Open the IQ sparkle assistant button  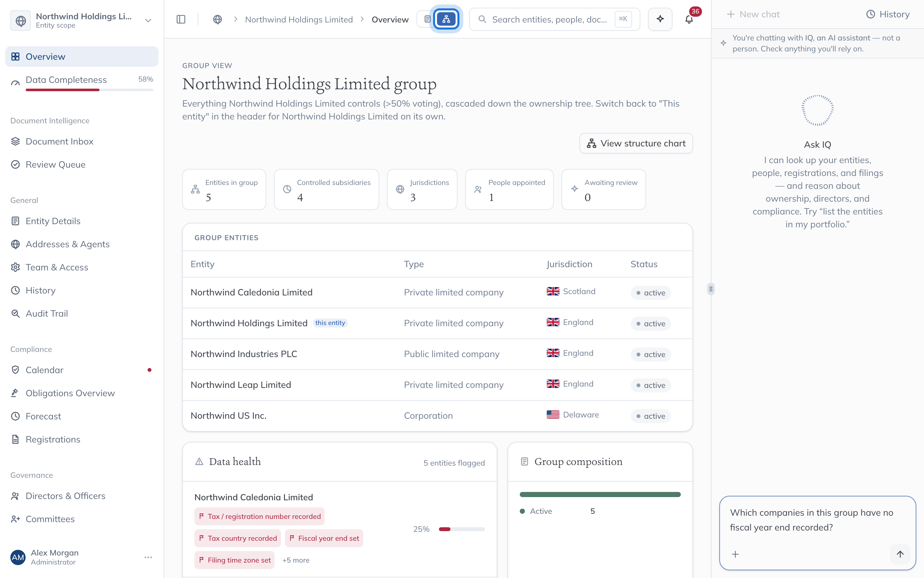coord(660,19)
